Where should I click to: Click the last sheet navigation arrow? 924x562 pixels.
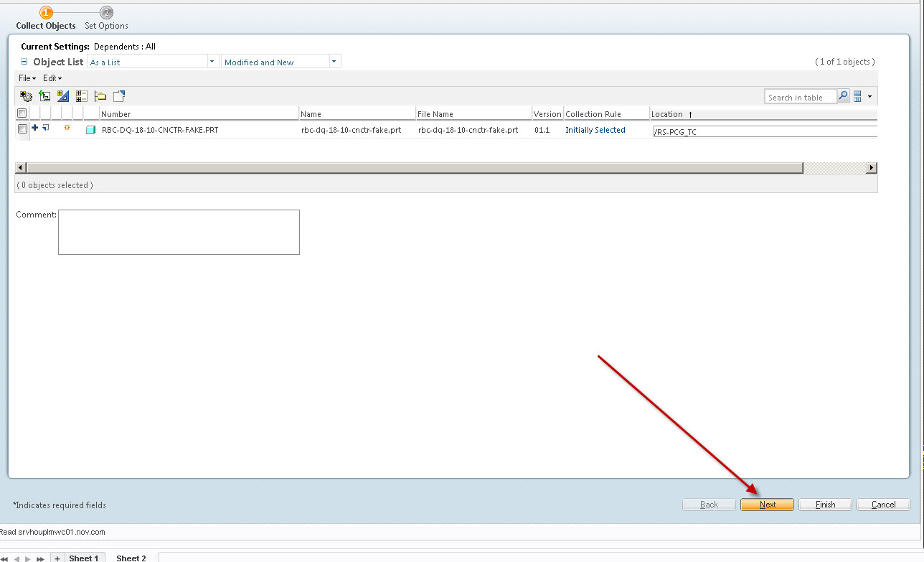coord(40,558)
